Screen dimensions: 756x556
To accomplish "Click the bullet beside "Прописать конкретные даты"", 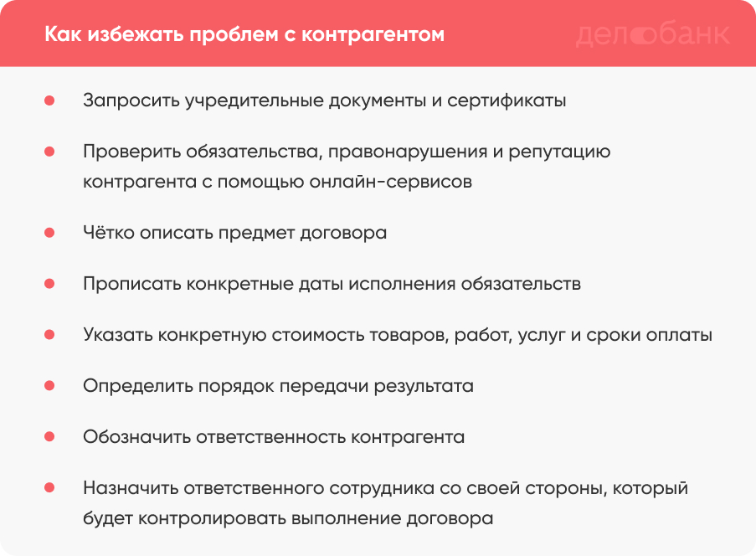I will click(x=49, y=283).
